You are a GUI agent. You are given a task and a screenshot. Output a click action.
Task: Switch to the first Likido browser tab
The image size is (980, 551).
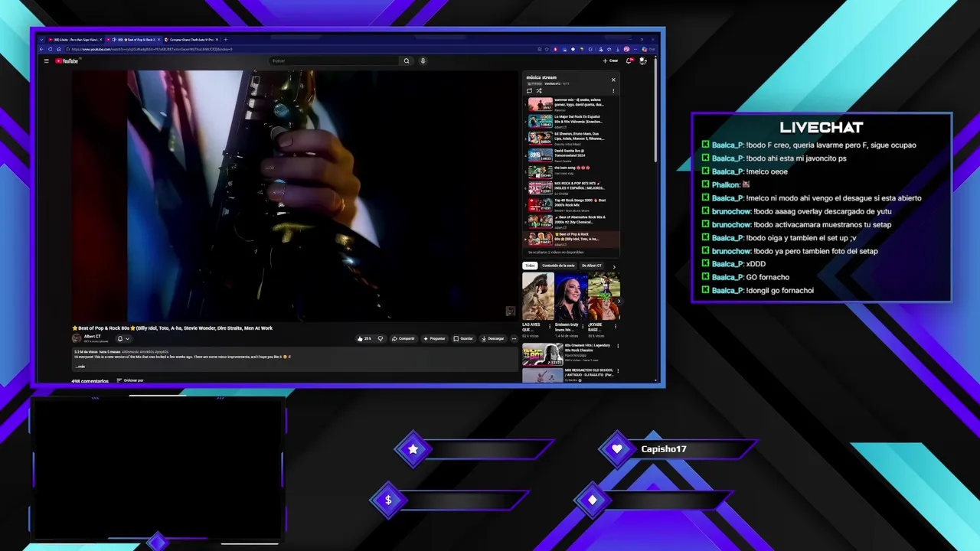coord(75,39)
